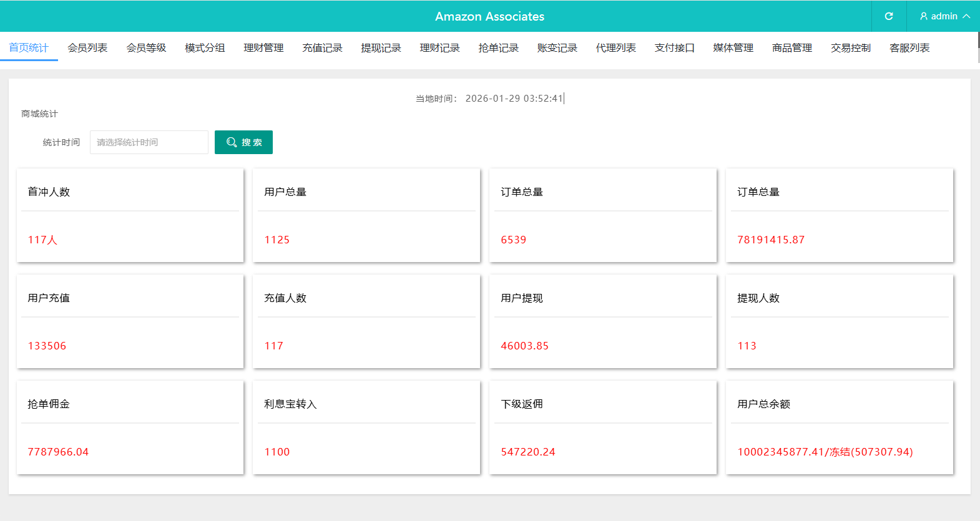Go to the 理财管理 tab
The image size is (980, 521).
tap(263, 48)
